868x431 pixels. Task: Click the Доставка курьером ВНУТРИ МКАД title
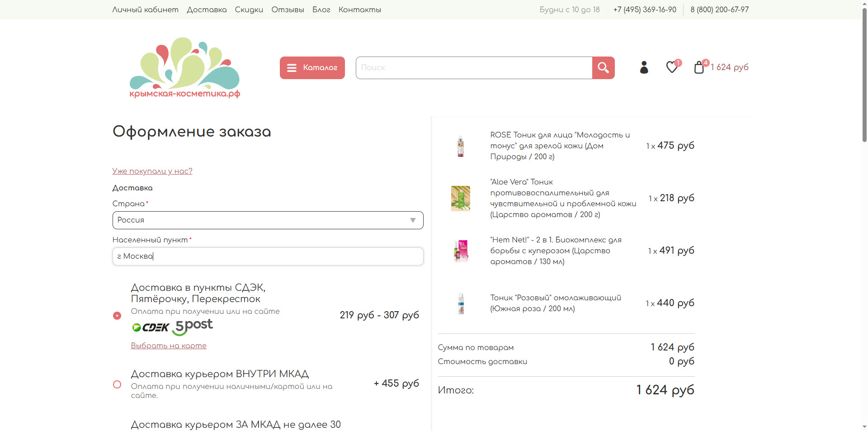[x=220, y=374]
